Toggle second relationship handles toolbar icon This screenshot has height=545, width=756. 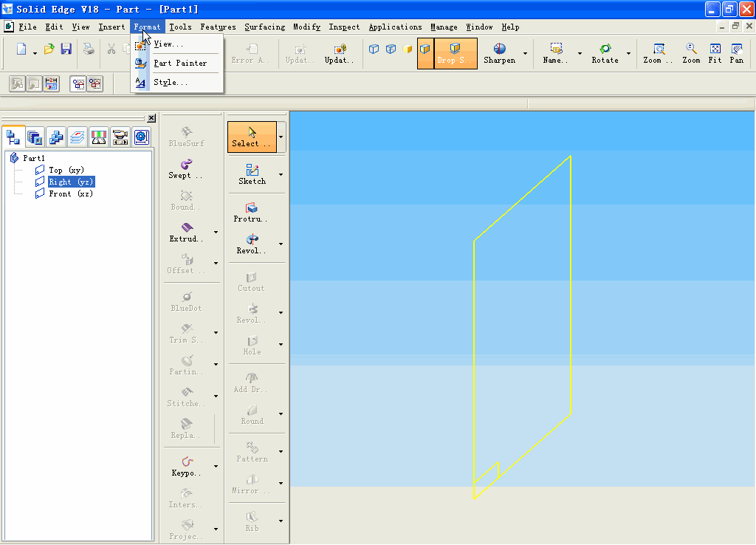point(95,84)
